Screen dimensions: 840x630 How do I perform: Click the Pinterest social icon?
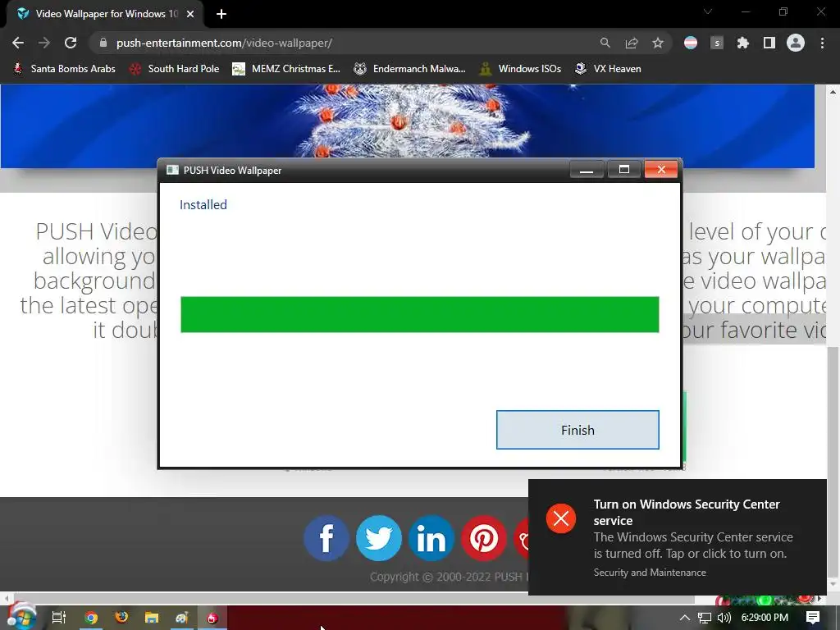pos(484,538)
